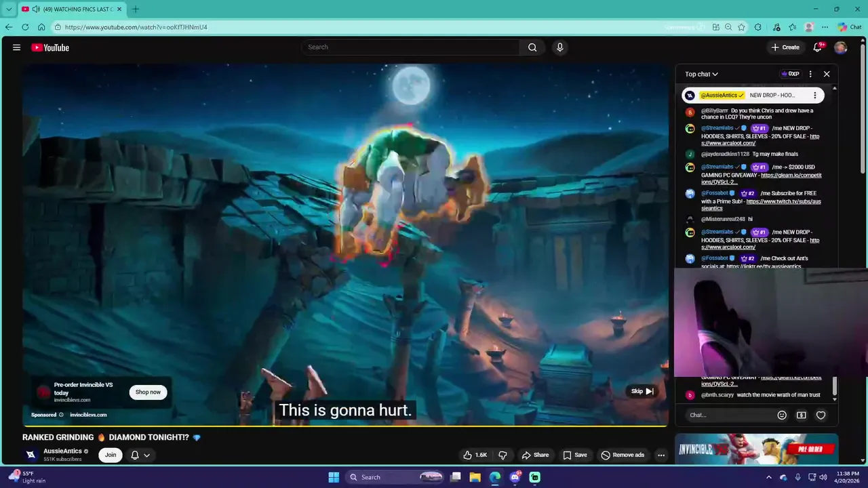Open Copilot Chat in Edge
The width and height of the screenshot is (868, 488).
coord(850,27)
